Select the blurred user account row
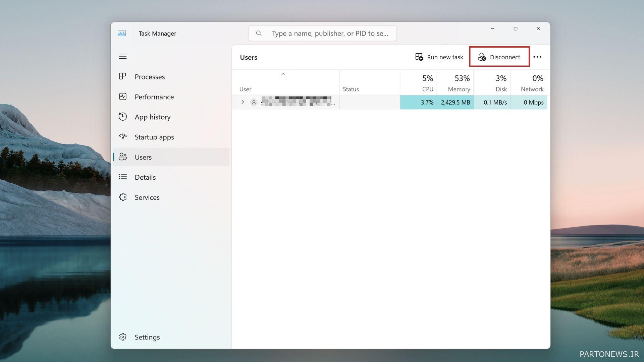644x362 pixels. (x=389, y=102)
